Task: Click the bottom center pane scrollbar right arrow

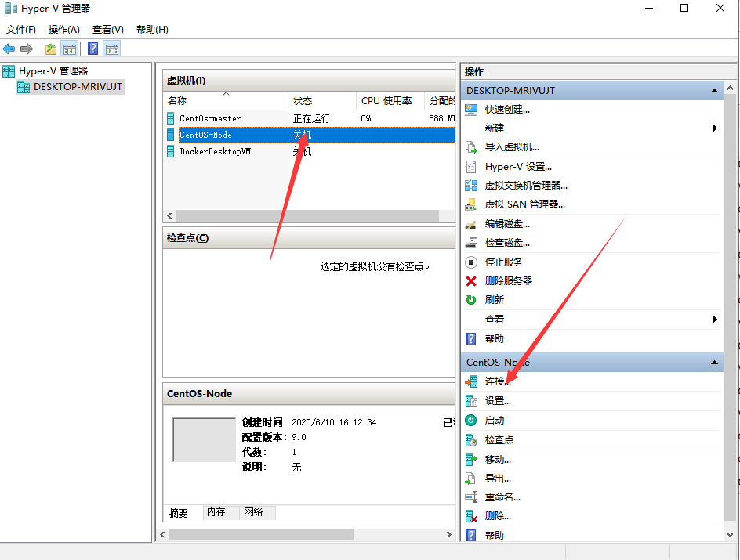Action: 449,534
